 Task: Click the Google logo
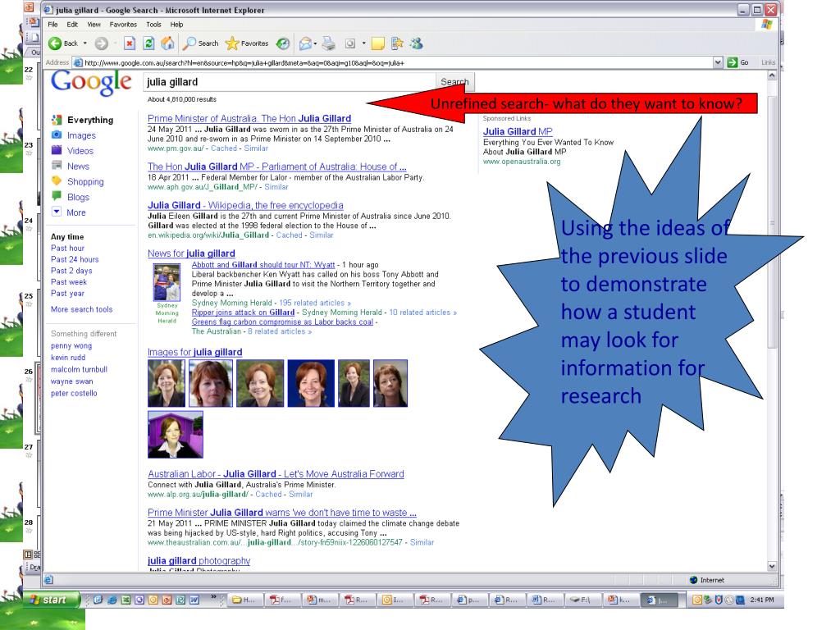[91, 83]
